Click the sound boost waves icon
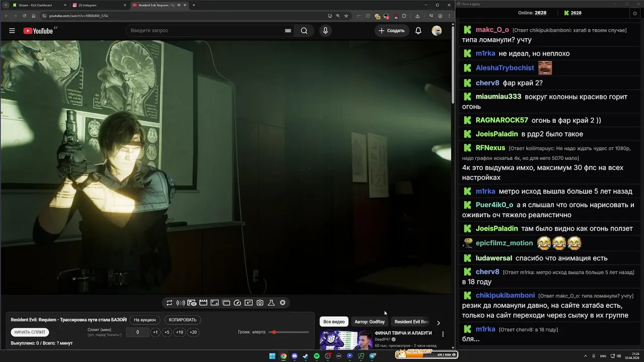Viewport: 644px width, 362px height. click(181, 303)
